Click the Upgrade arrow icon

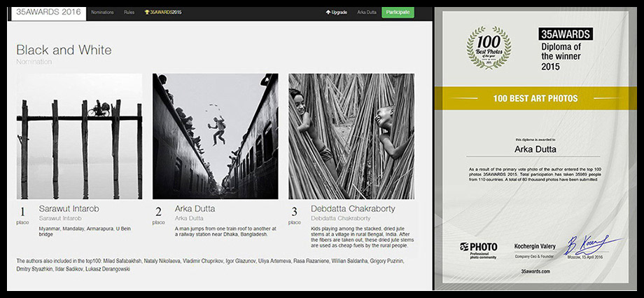pos(328,13)
